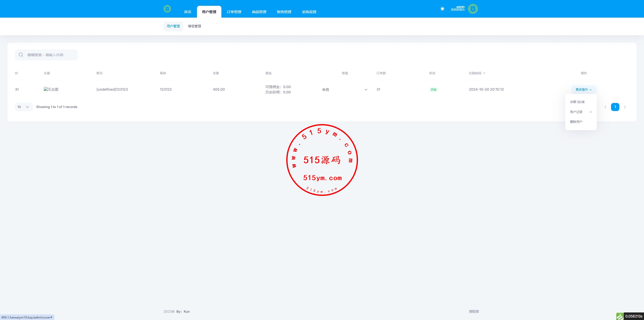Screen dimensions: 644x320
Task: Click the broken avatar image of user 31
Action: click(51, 89)
